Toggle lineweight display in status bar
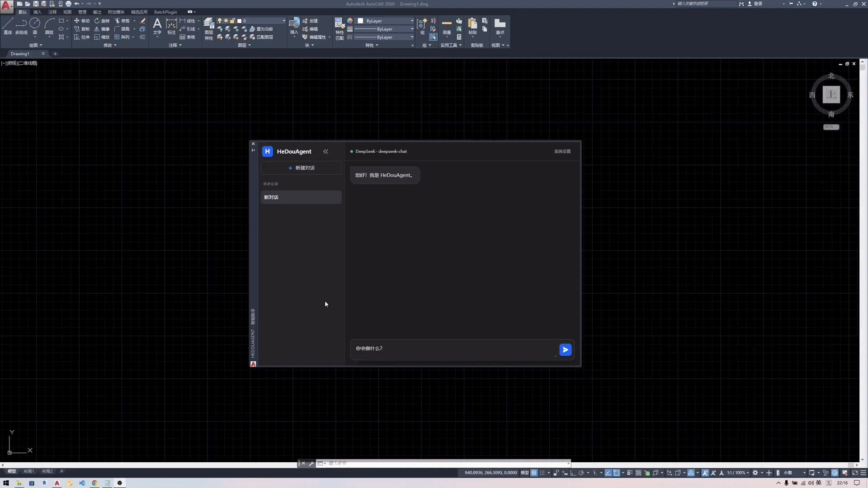This screenshot has width=868, height=488. tap(630, 473)
